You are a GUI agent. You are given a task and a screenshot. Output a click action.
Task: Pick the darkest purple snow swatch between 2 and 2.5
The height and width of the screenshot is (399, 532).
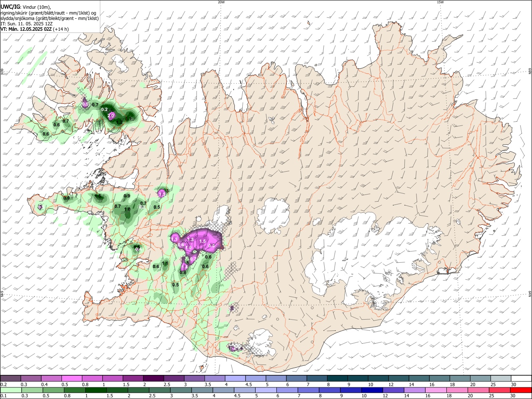153,379
